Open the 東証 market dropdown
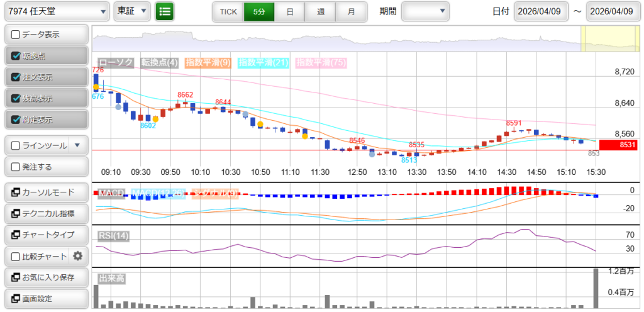Viewport: 644px width, 312px height. click(x=132, y=11)
